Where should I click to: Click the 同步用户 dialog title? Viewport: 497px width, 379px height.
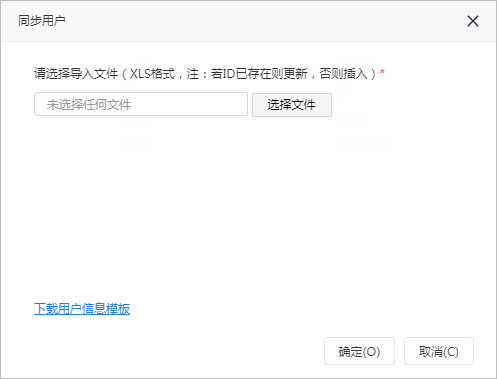pos(42,21)
